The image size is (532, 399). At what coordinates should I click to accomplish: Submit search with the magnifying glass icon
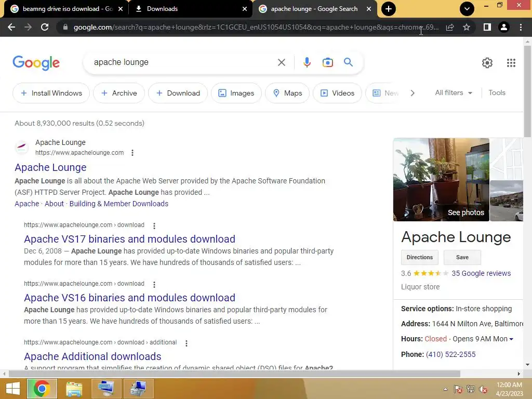(348, 62)
